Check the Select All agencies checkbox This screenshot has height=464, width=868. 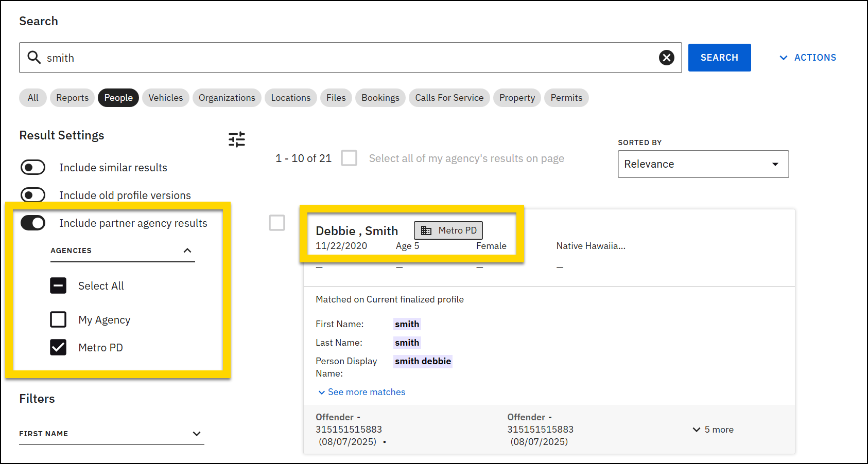click(x=58, y=285)
